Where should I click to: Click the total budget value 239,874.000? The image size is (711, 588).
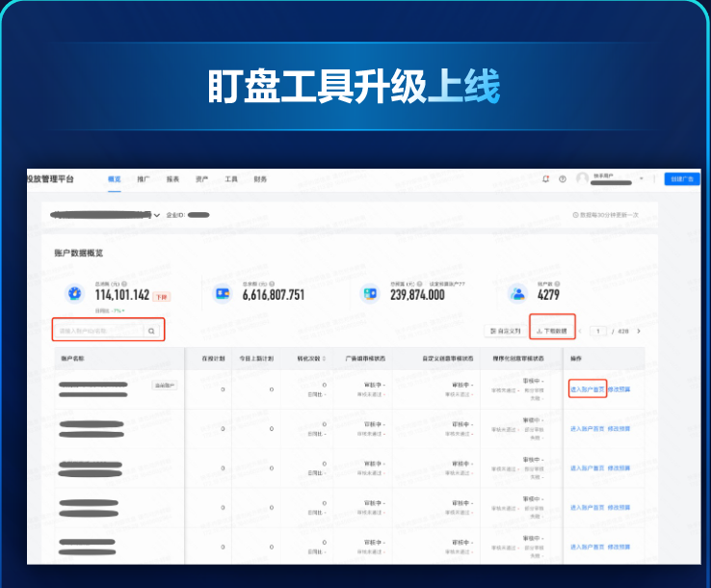pos(417,295)
